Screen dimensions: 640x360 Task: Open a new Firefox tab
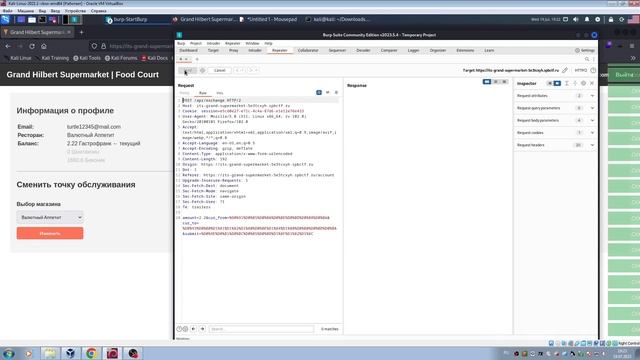click(x=81, y=32)
